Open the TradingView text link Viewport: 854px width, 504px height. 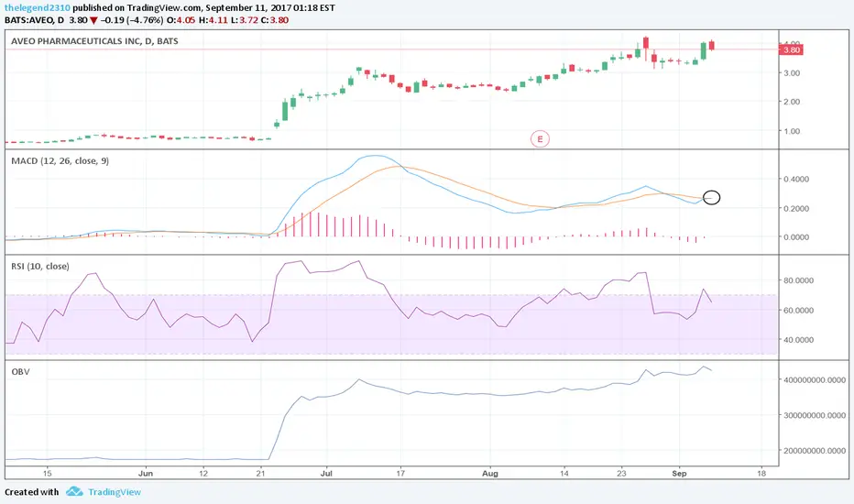click(115, 492)
